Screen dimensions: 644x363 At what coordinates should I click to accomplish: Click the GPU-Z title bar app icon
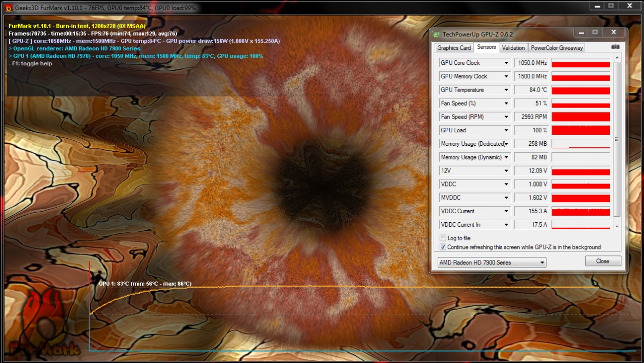click(437, 34)
